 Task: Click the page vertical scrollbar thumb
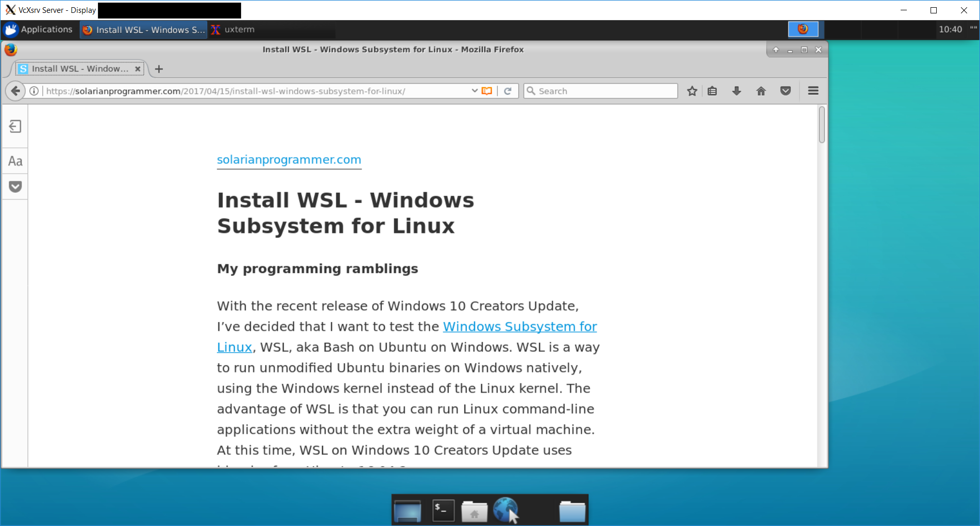coord(822,125)
